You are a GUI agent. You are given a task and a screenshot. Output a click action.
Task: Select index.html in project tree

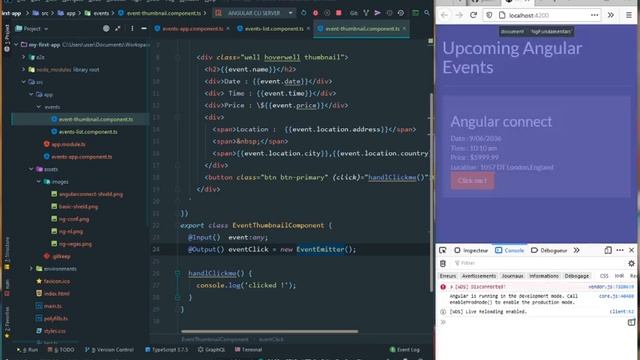[53, 293]
